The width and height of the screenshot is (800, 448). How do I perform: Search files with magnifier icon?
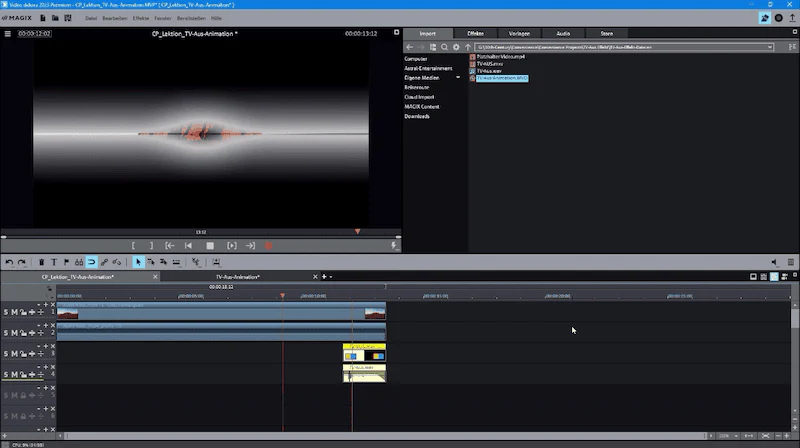[x=444, y=47]
